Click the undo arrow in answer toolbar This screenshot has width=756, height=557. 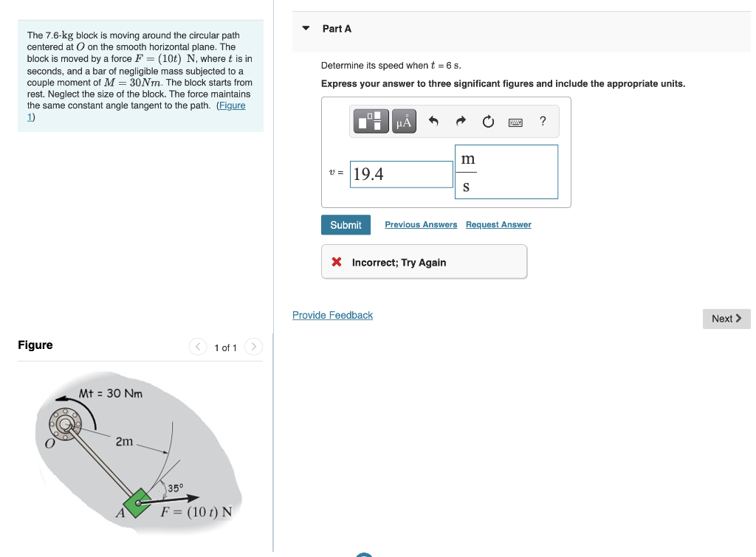point(435,121)
